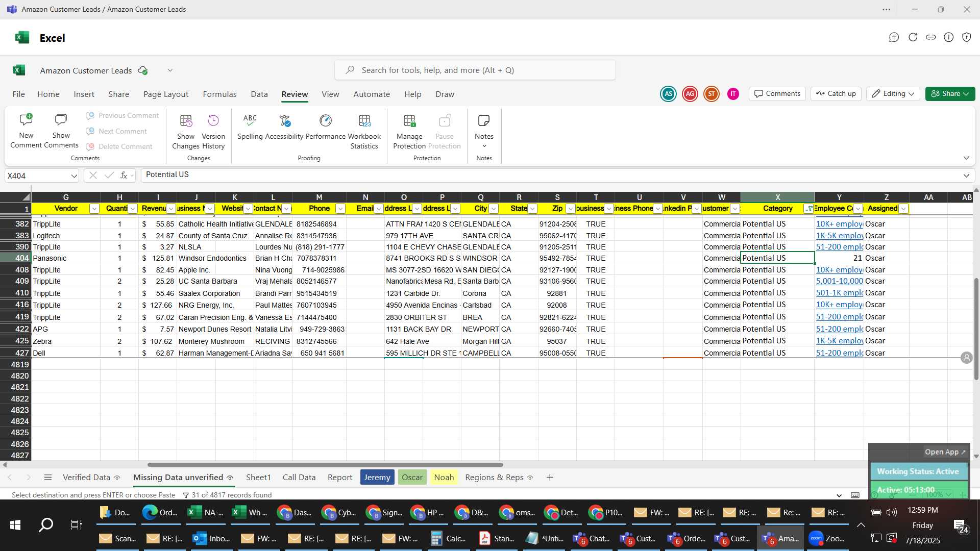Open Phone column filter dropdown

point(340,209)
